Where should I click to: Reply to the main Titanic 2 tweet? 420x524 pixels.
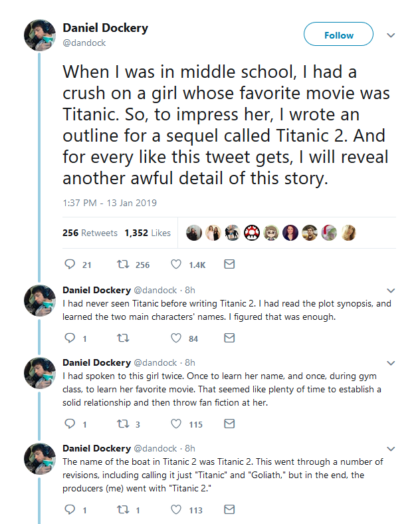[71, 265]
